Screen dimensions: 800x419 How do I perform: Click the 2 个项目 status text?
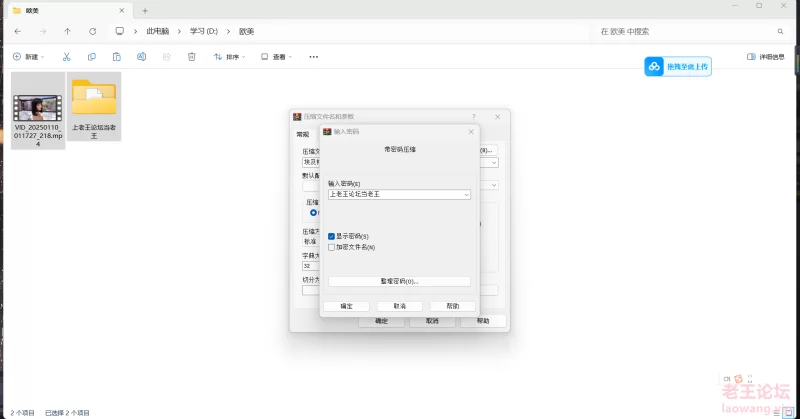coord(22,413)
